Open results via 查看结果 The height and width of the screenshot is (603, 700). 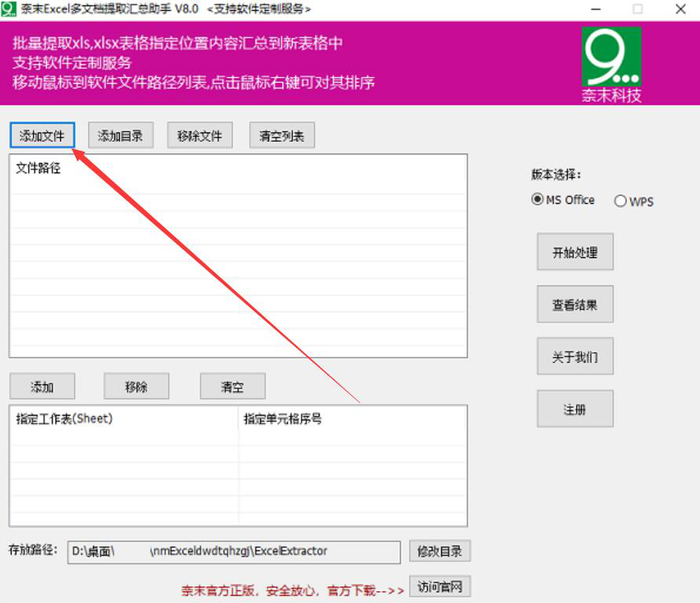tap(575, 304)
